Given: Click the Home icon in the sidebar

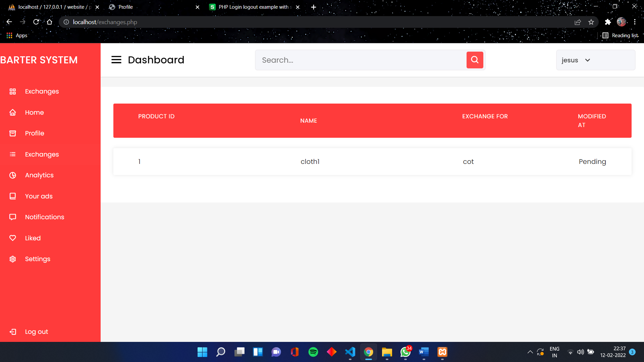Looking at the screenshot, I should click(x=12, y=112).
